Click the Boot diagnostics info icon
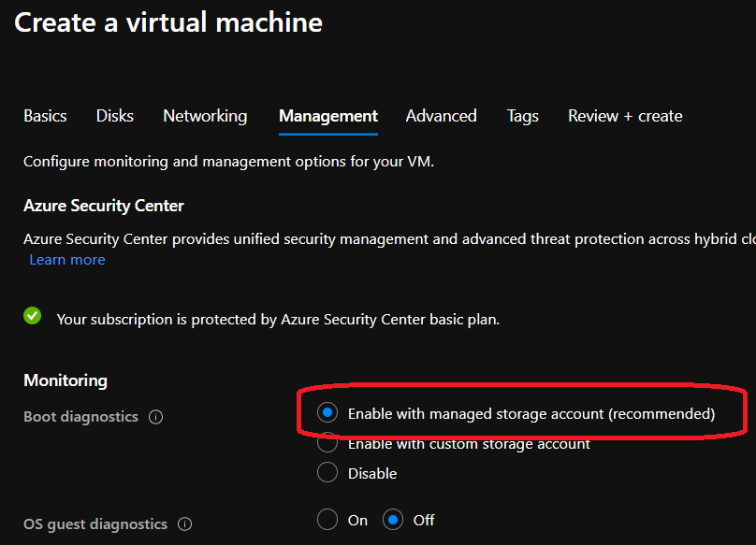 [x=156, y=417]
